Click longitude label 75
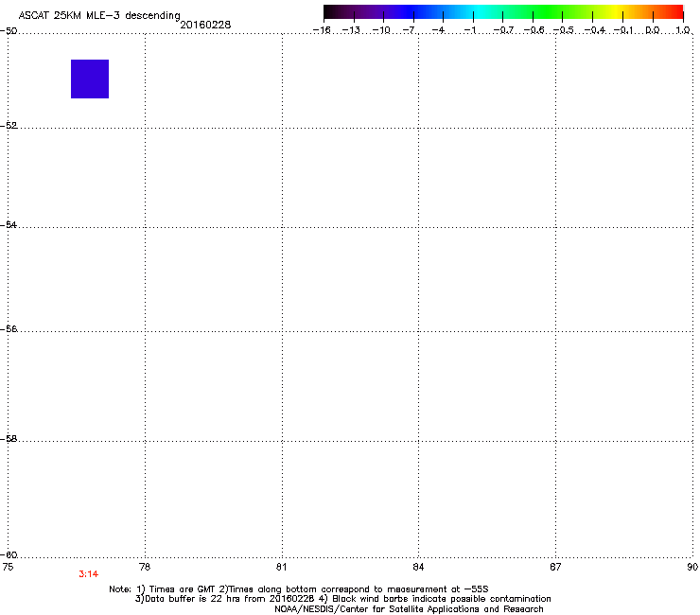Screen dimensions: 700x615 [8, 567]
